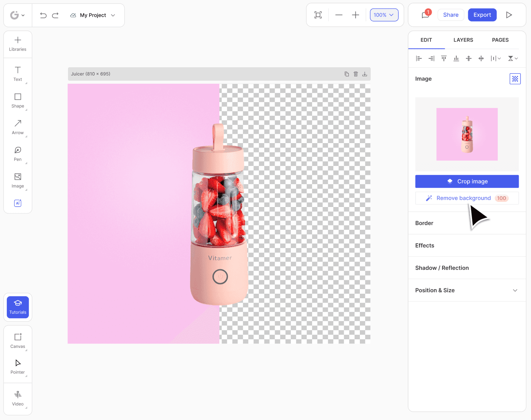Click the undo arrow icon
531x420 pixels.
[x=43, y=15]
